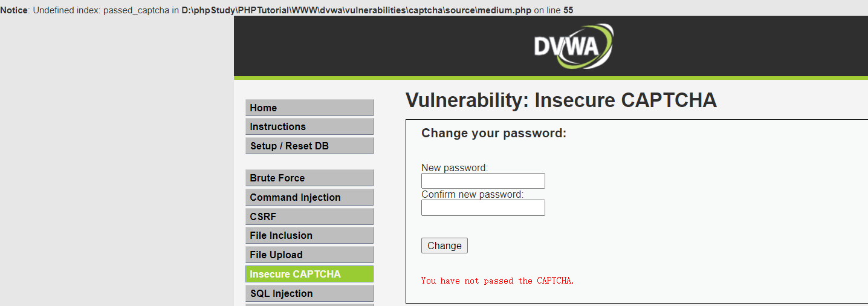Click the highlighted Insecure CAPTCHA item
This screenshot has width=868, height=306.
pos(309,274)
